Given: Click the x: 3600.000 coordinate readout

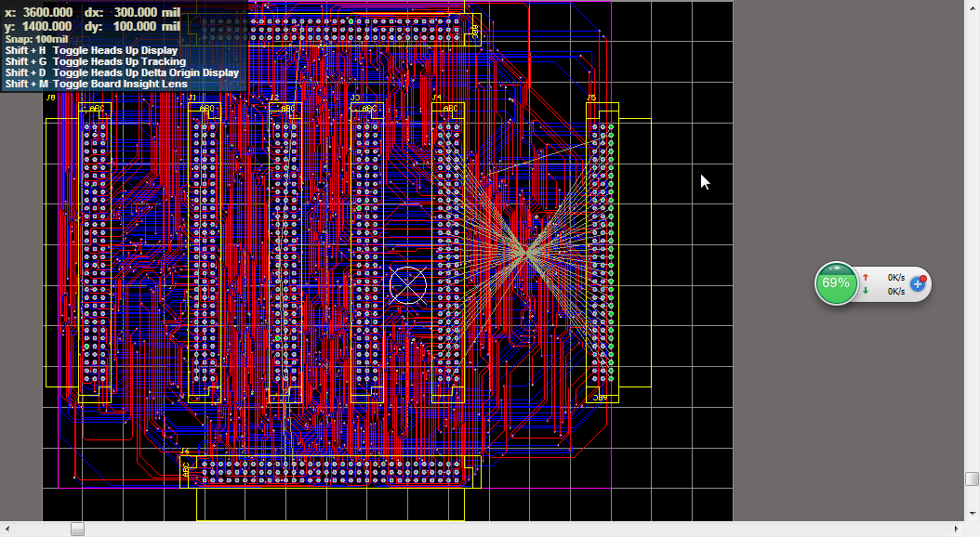Looking at the screenshot, I should (39, 12).
